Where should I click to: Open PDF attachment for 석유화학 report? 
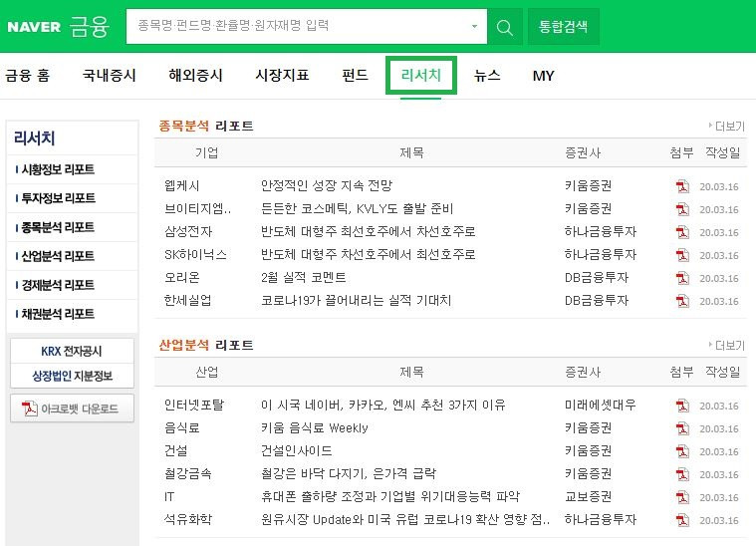[682, 520]
